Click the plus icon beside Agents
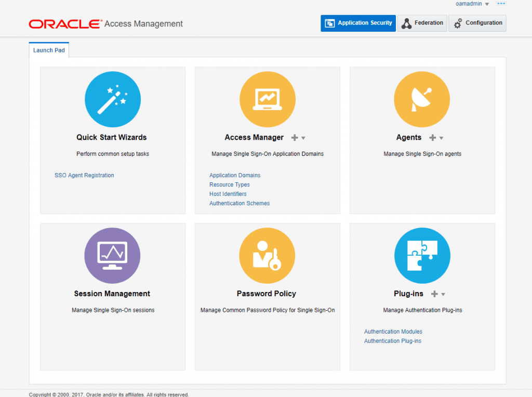This screenshot has height=397, width=532. click(x=432, y=138)
